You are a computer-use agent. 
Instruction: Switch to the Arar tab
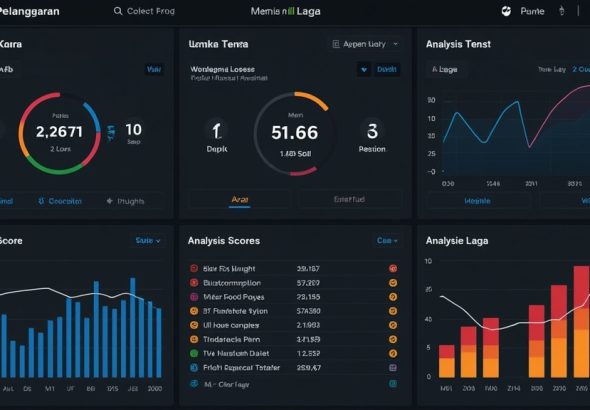coord(240,199)
